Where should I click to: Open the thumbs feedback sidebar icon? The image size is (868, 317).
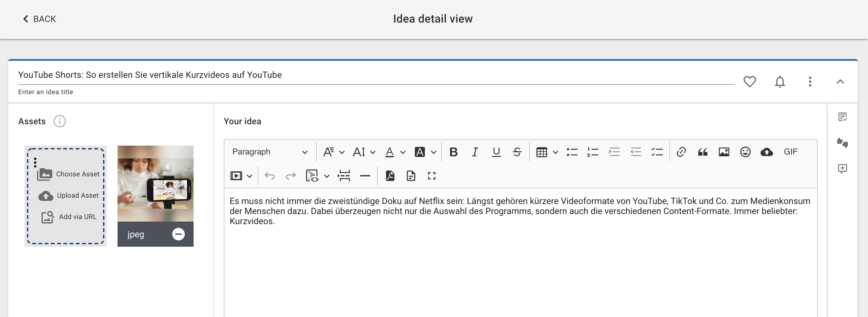point(843,143)
